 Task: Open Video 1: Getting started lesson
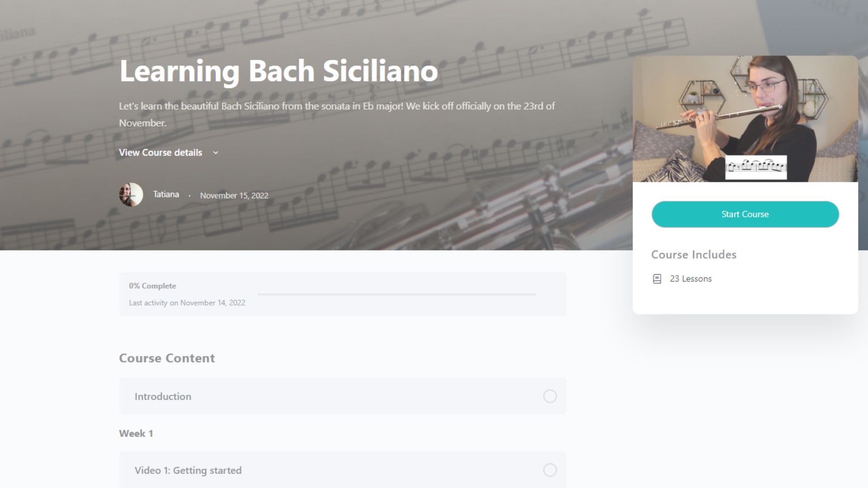[x=188, y=470]
